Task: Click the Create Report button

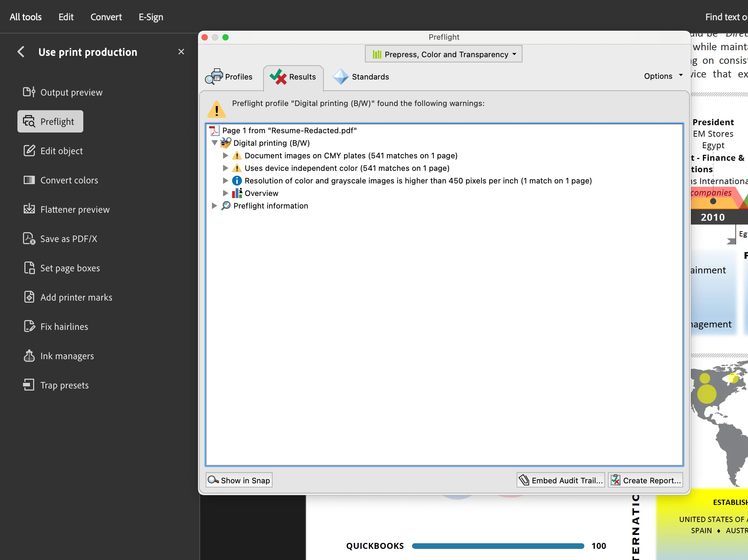Action: pyautogui.click(x=646, y=480)
